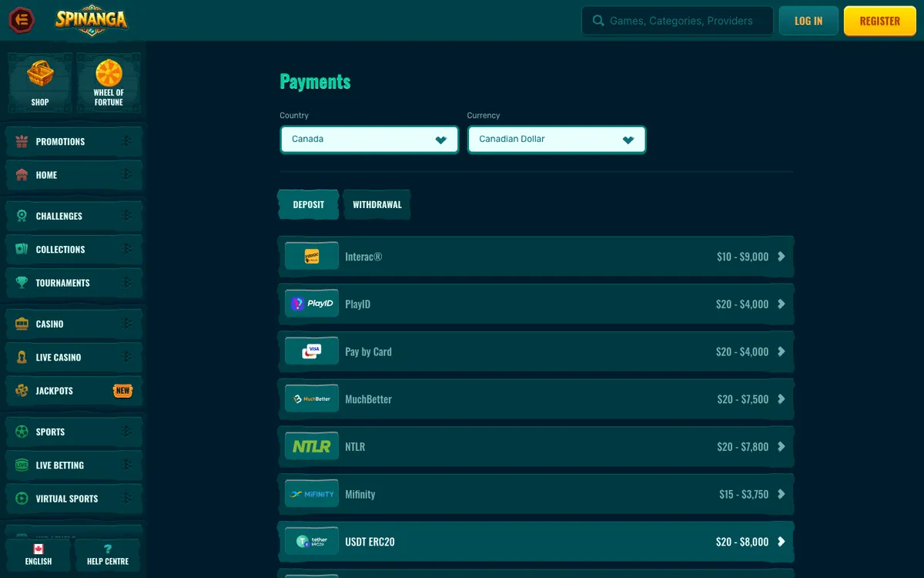The height and width of the screenshot is (578, 924).
Task: Click the Live Betting icon
Action: (22, 465)
